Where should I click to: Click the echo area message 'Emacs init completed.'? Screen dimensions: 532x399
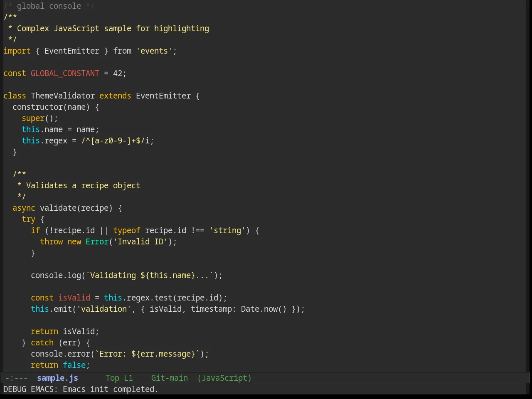point(111,389)
